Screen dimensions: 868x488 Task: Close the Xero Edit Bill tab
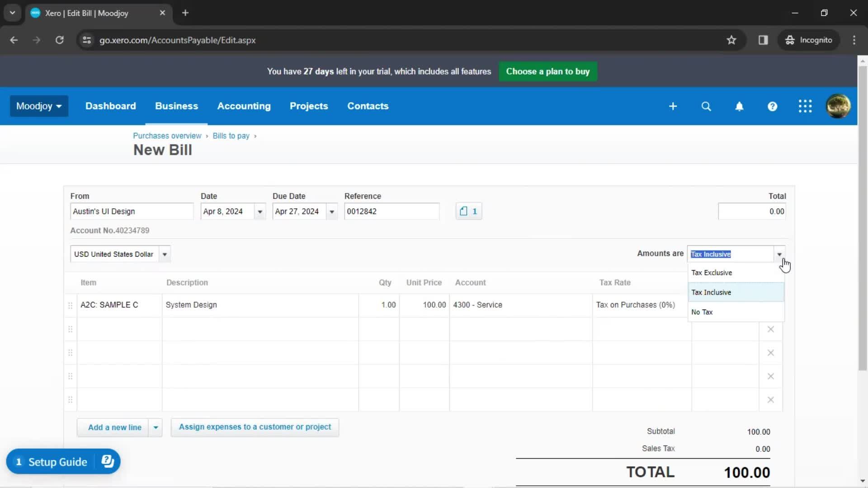[x=162, y=13]
